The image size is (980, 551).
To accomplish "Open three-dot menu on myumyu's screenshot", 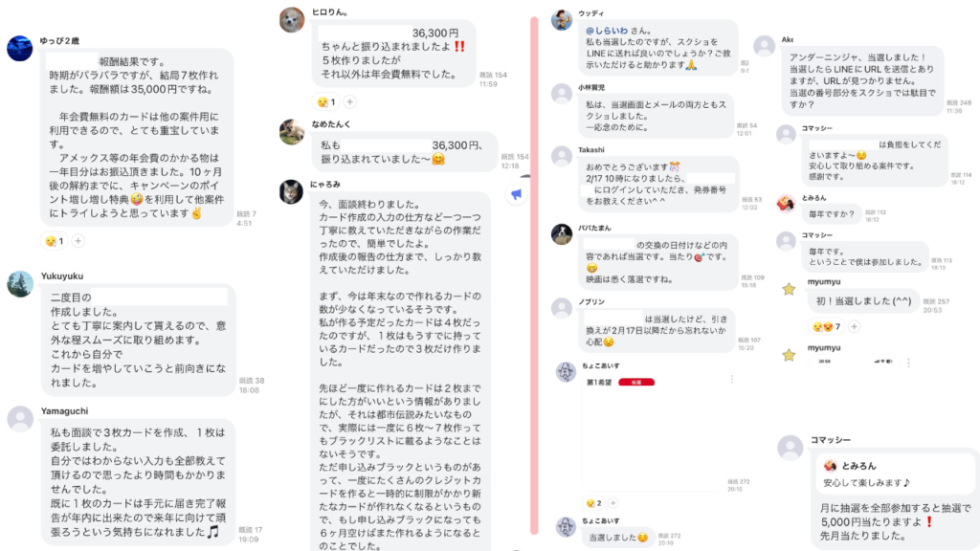I will tap(908, 363).
